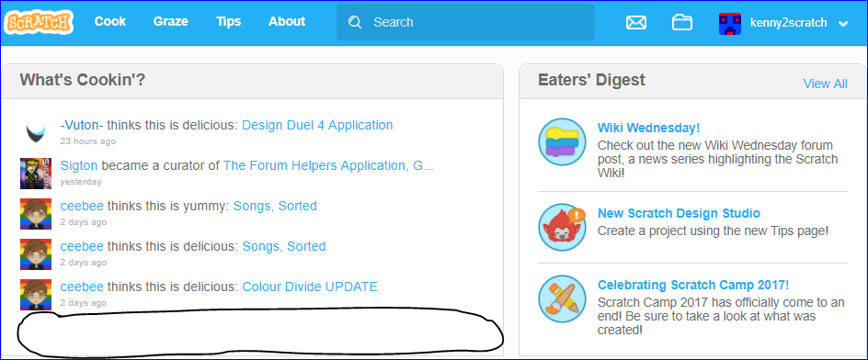Click the Scratch Design Studio mascot icon

coord(562,227)
